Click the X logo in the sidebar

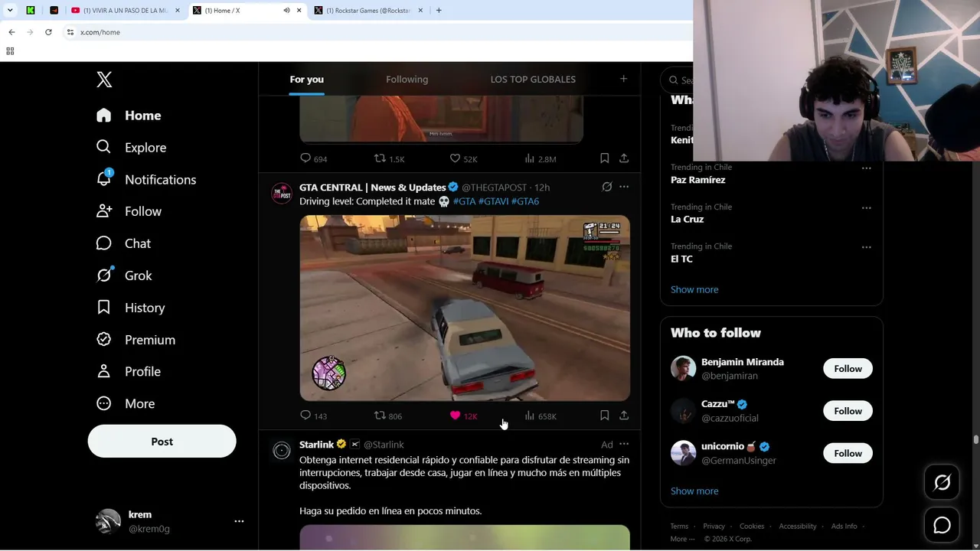pos(104,79)
